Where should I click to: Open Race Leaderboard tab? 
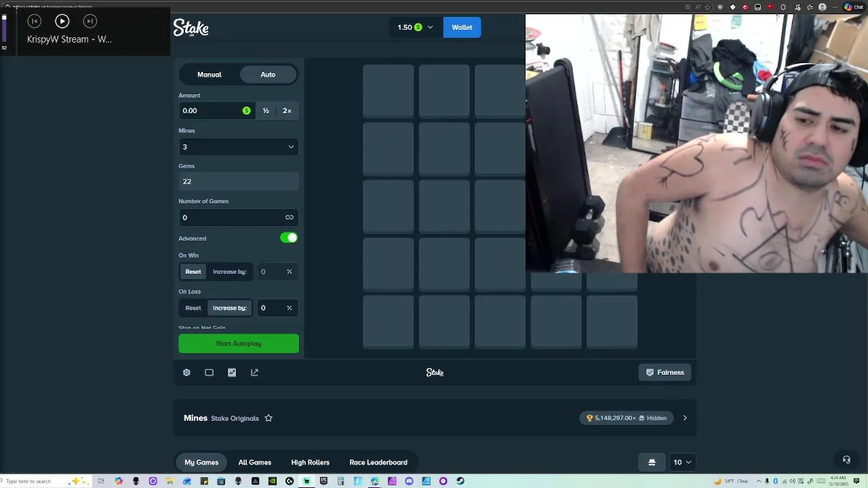(x=378, y=462)
